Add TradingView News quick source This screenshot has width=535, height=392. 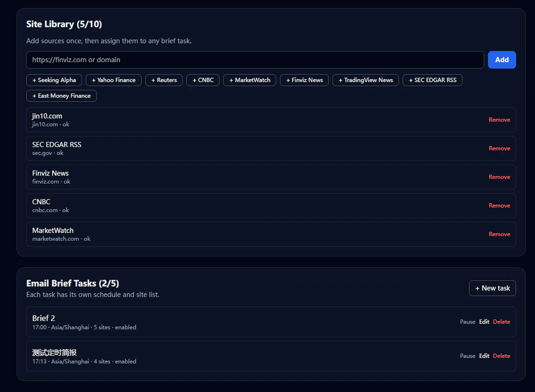tap(365, 80)
